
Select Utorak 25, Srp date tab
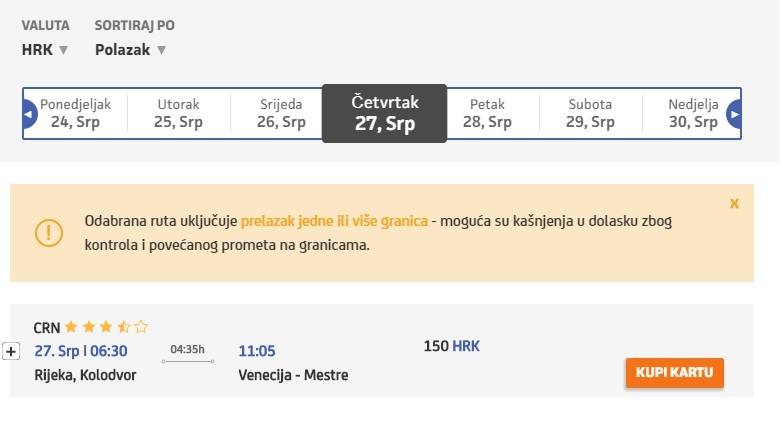click(x=178, y=113)
